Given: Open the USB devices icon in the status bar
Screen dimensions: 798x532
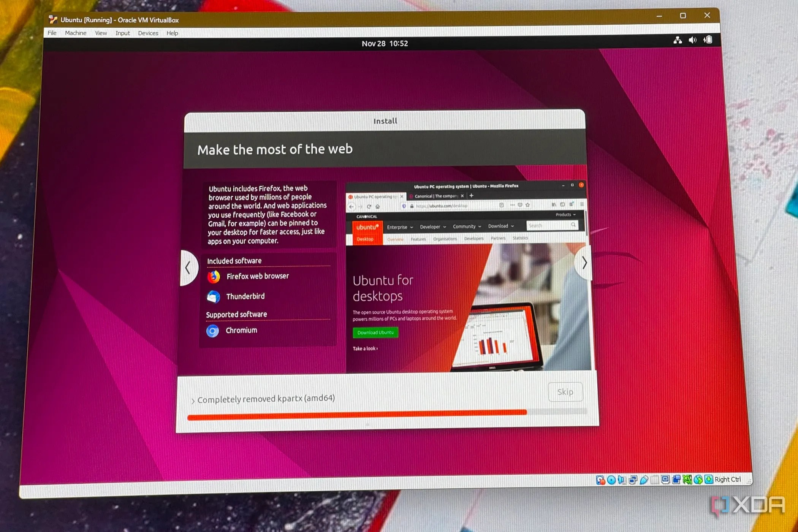Looking at the screenshot, I should tap(645, 480).
